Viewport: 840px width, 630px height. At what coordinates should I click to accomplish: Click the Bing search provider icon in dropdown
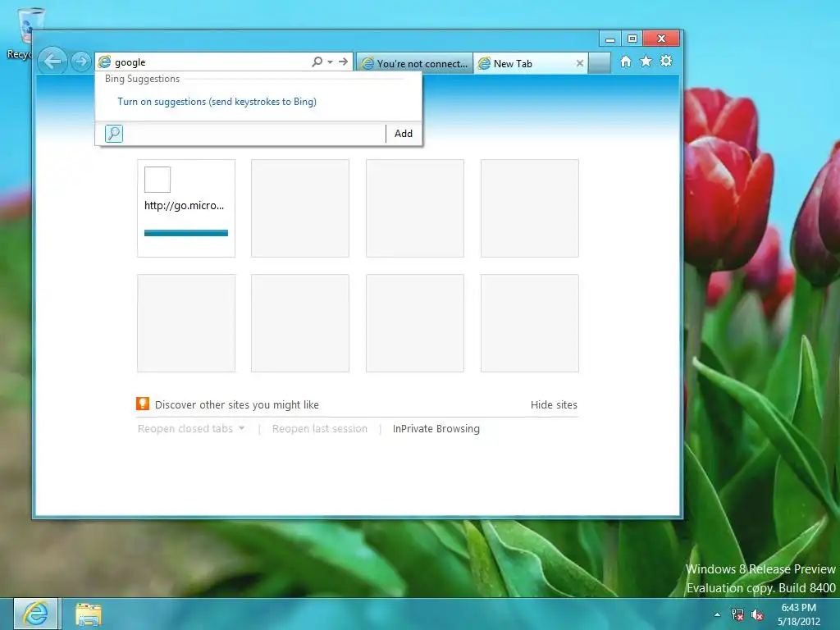(113, 134)
